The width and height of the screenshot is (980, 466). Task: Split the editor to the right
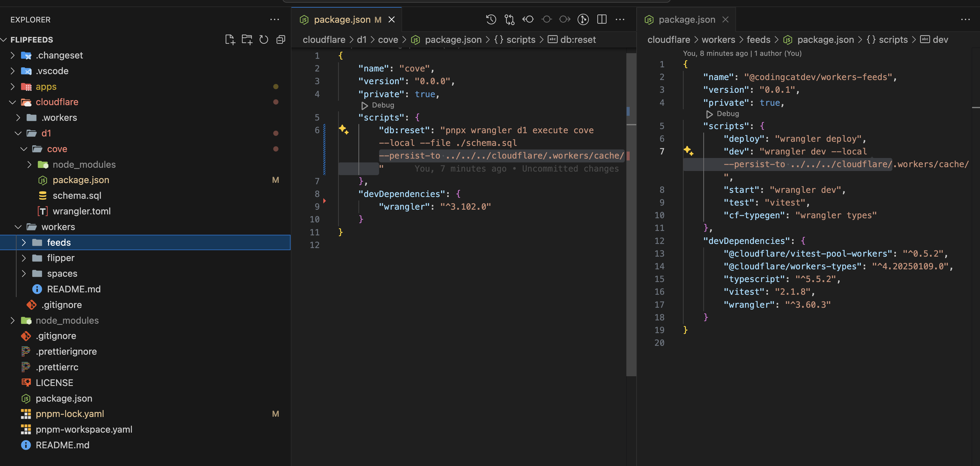[602, 19]
